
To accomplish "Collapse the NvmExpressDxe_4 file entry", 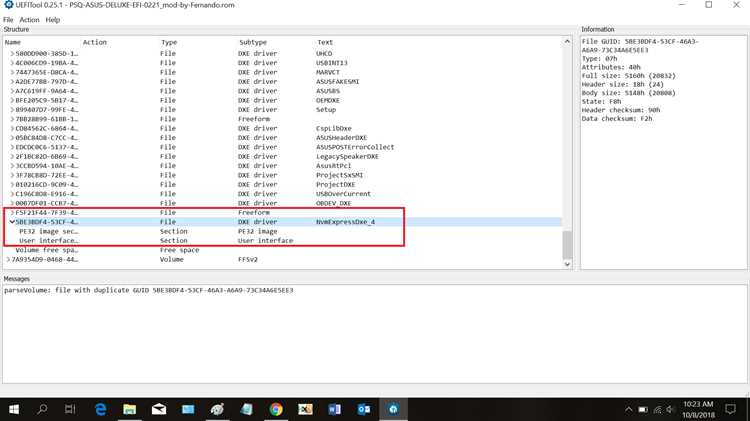I will [12, 222].
